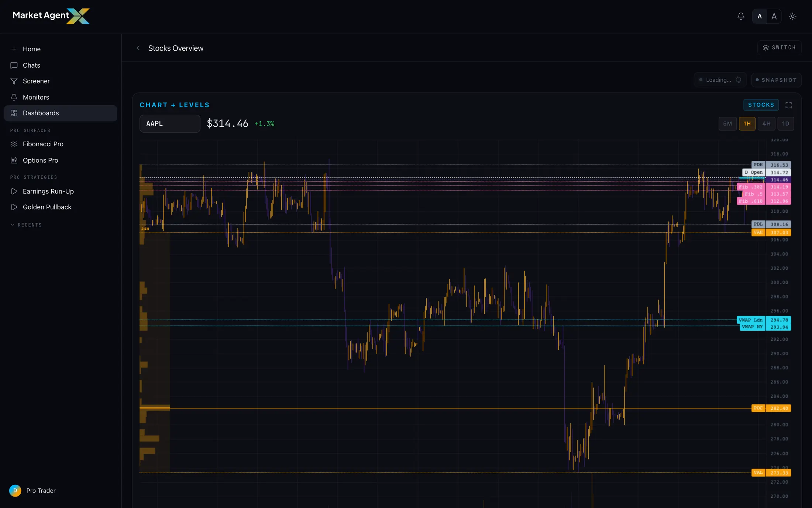Open Pro Trader profile avatar

tap(15, 491)
